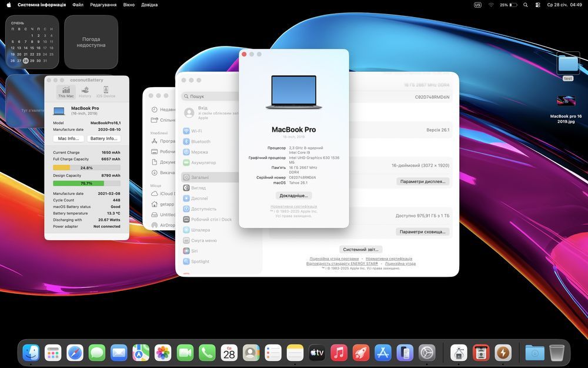Click the calendar widget
This screenshot has height=368, width=588.
point(32,42)
